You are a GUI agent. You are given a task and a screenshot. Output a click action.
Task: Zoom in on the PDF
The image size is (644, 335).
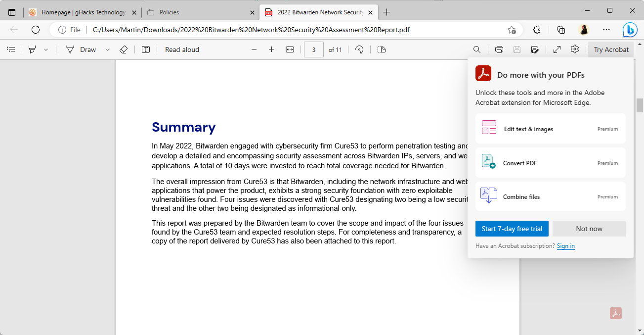[x=271, y=49]
